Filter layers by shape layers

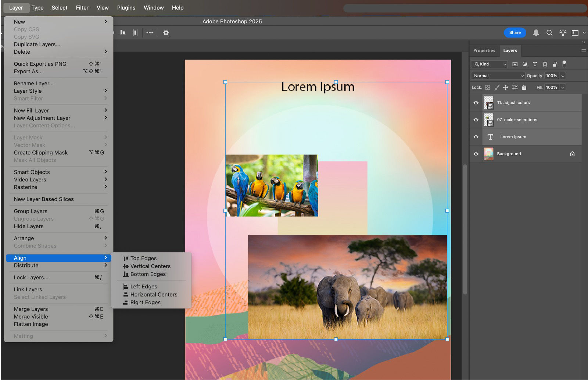545,64
